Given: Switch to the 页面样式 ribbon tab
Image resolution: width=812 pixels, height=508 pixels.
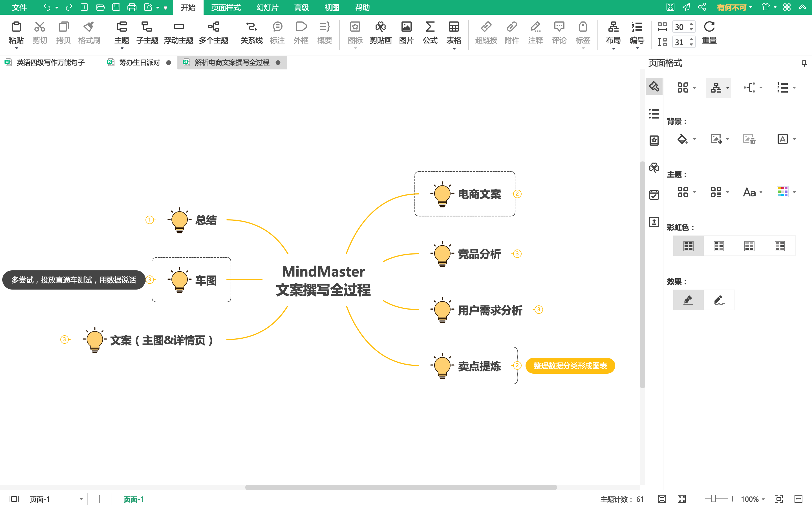Looking at the screenshot, I should tap(226, 7).
